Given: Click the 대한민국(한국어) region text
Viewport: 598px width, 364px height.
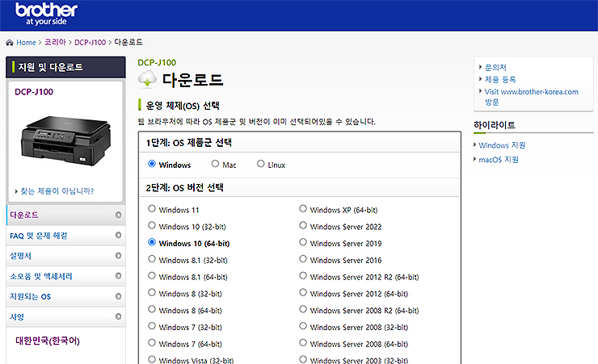Looking at the screenshot, I should pos(48,341).
